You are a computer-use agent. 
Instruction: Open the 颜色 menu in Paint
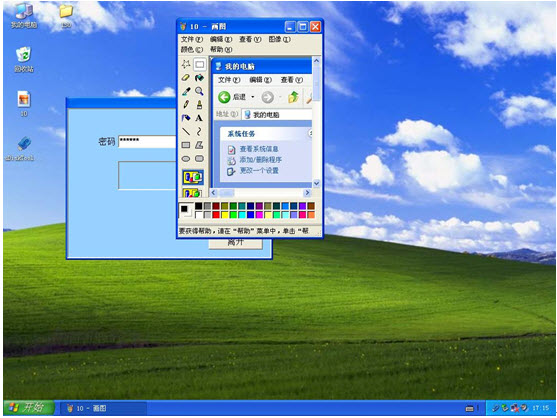click(x=192, y=49)
